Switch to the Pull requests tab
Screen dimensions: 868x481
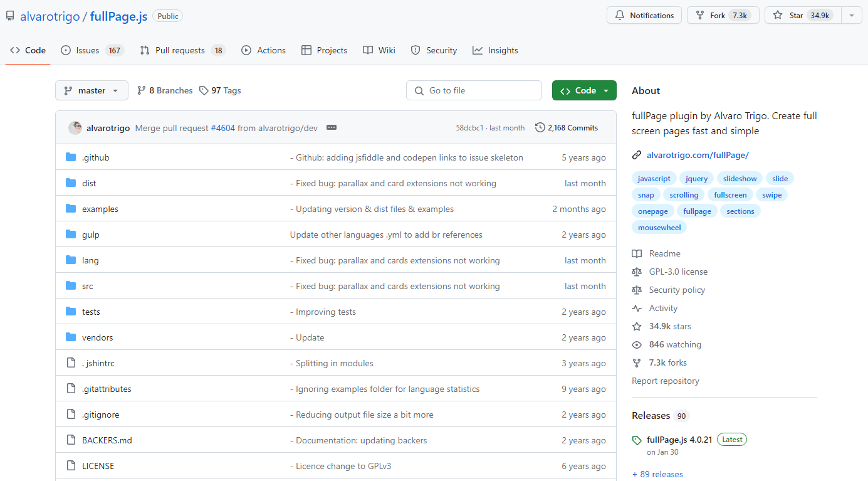pyautogui.click(x=182, y=50)
